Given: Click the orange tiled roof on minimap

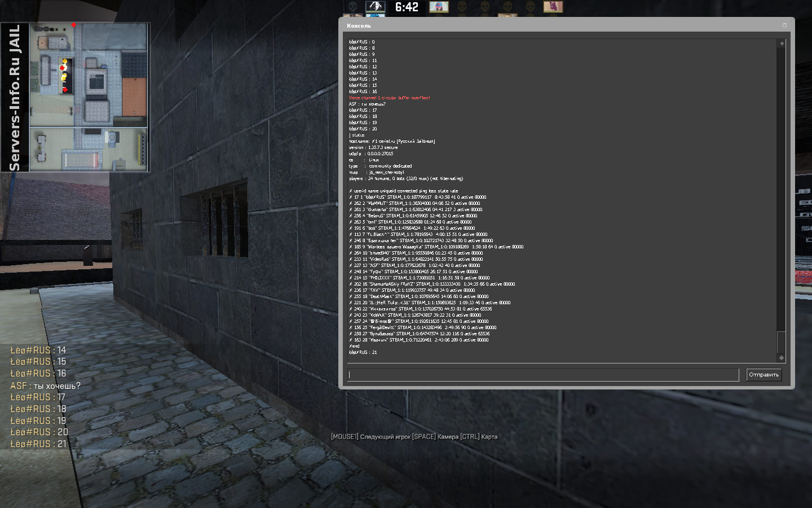Looking at the screenshot, I should pos(134,97).
